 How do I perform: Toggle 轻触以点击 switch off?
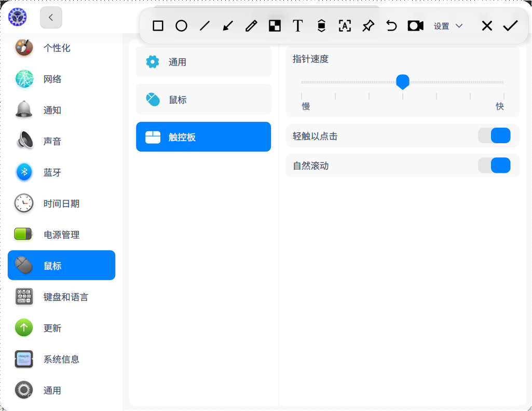[494, 136]
